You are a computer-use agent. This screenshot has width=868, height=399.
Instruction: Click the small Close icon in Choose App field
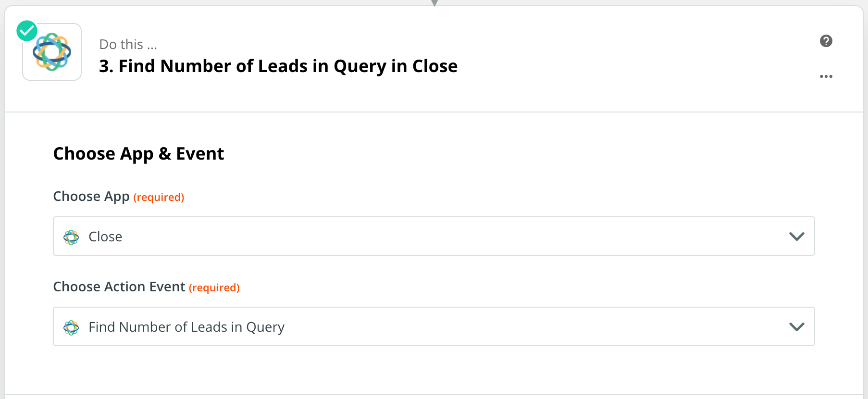point(71,237)
